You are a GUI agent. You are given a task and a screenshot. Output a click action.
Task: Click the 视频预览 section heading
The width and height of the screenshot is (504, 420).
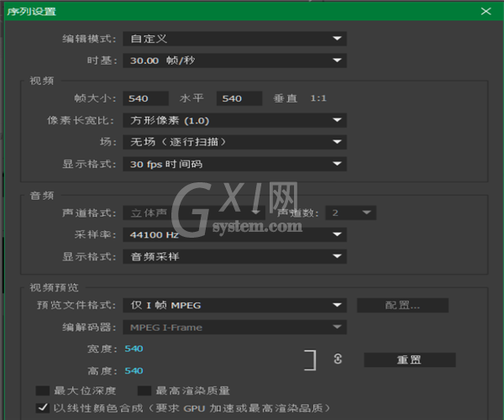point(54,287)
